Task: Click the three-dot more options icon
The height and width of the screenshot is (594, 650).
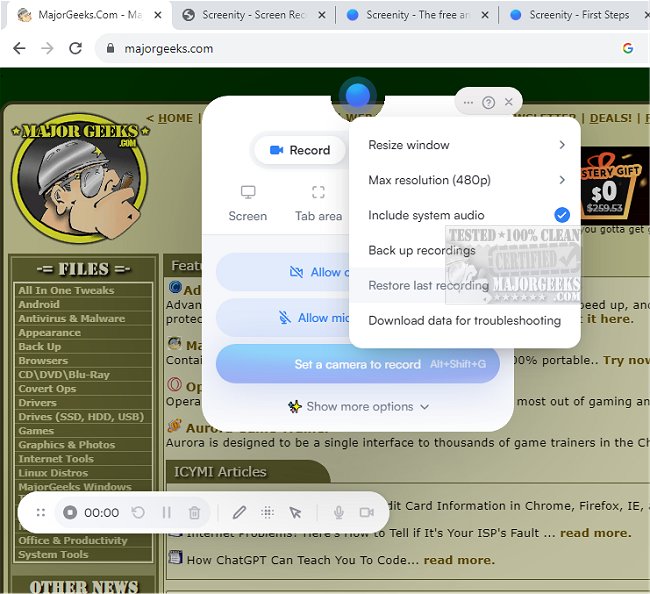Action: point(468,102)
